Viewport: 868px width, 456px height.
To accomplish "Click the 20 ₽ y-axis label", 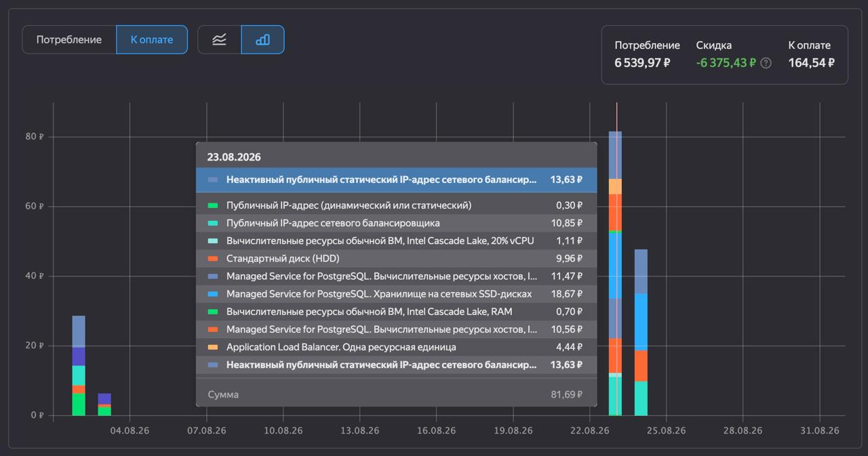I will [35, 346].
